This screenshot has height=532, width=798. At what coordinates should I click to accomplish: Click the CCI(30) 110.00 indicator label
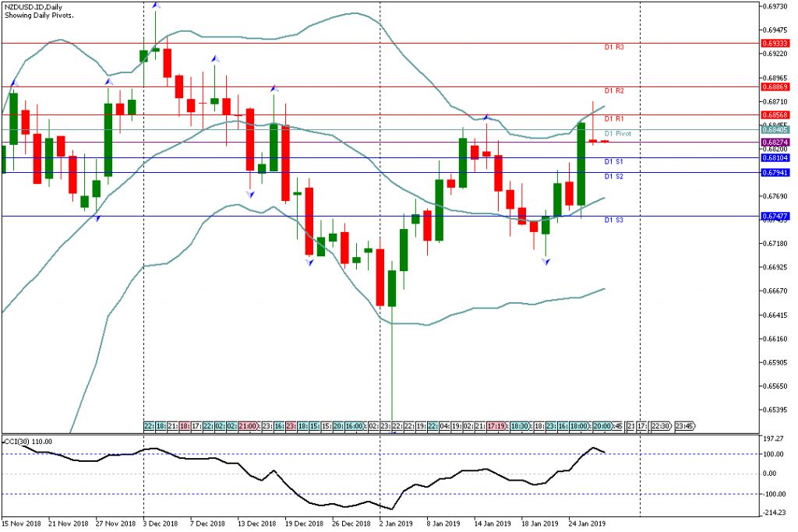coord(28,442)
